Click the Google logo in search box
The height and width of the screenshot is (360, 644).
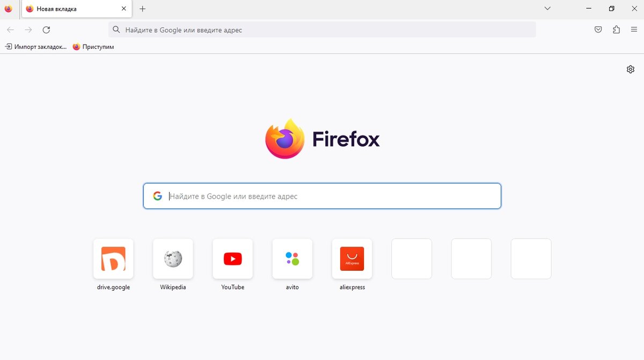click(x=157, y=196)
